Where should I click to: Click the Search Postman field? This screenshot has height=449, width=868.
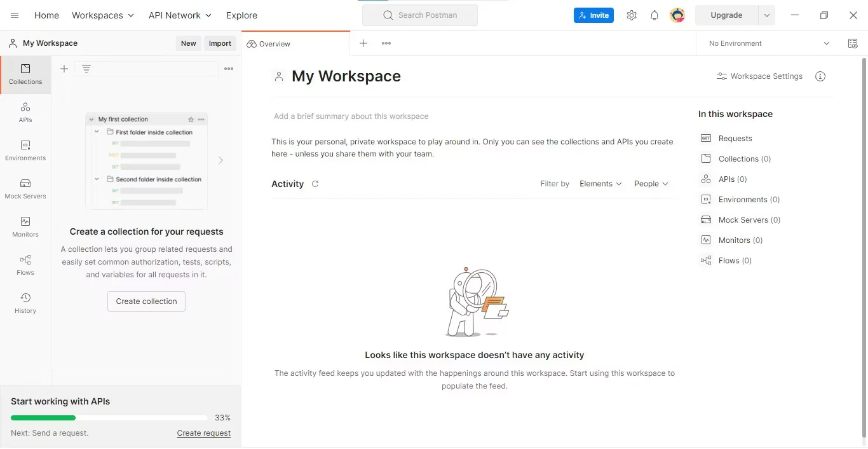(x=420, y=15)
